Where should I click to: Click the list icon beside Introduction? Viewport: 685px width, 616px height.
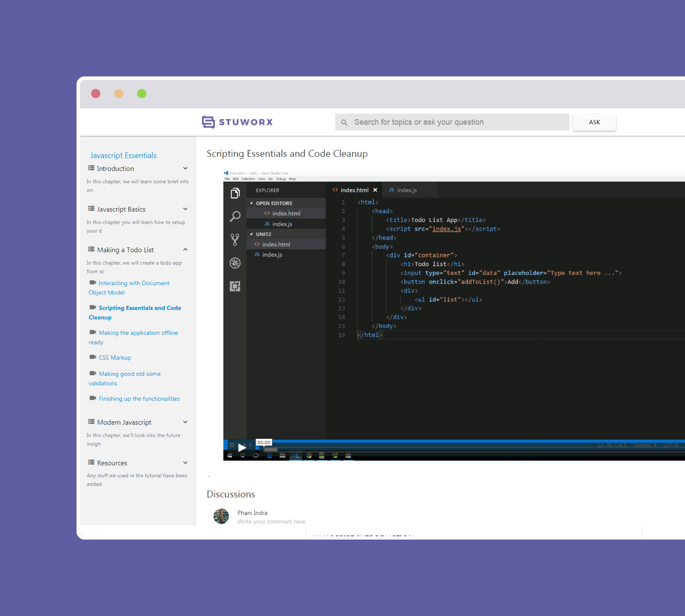[91, 168]
